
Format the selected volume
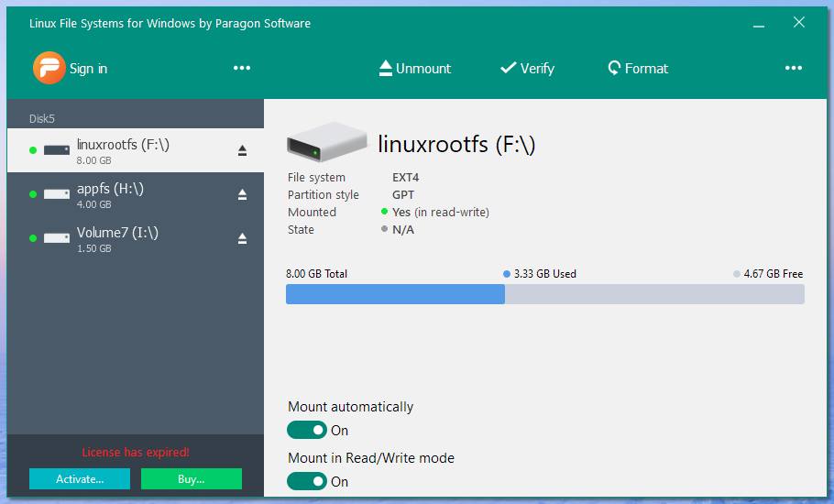(x=637, y=68)
